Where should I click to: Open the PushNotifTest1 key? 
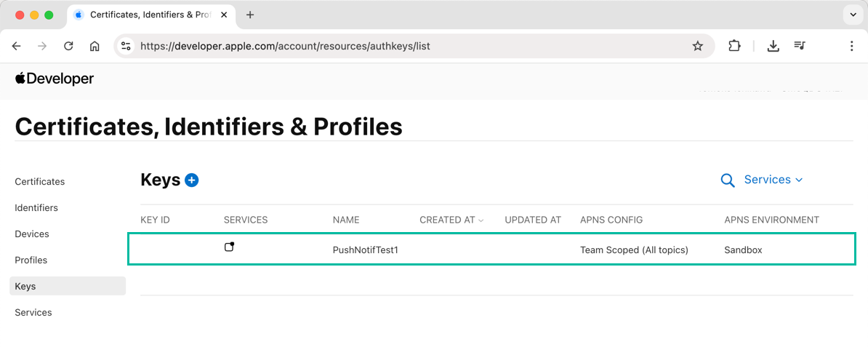(x=365, y=250)
